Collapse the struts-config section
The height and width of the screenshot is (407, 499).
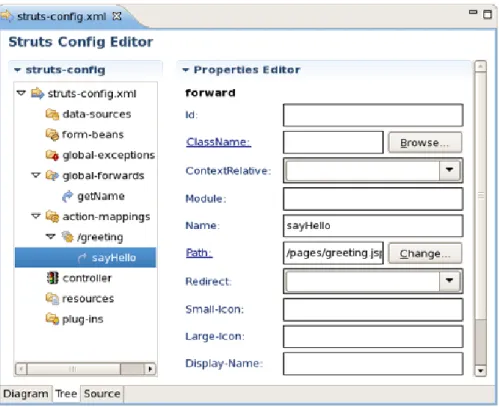click(17, 70)
